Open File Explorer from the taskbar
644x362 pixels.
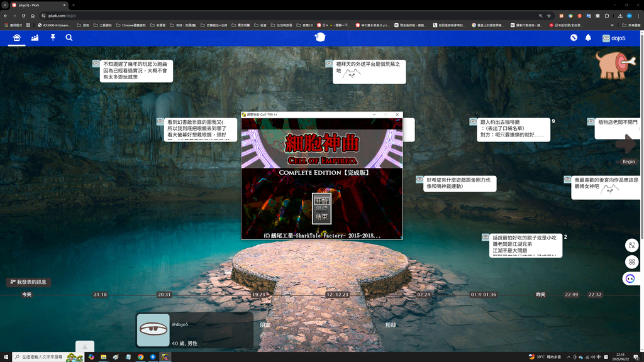tap(104, 357)
